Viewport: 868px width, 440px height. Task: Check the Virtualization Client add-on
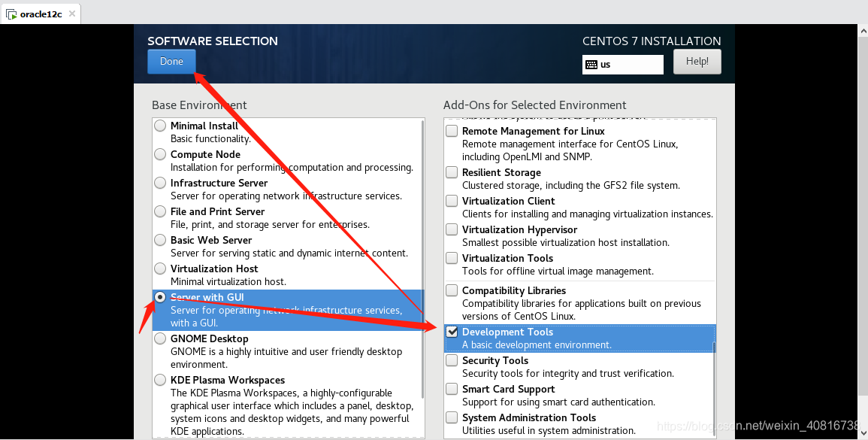tap(452, 201)
